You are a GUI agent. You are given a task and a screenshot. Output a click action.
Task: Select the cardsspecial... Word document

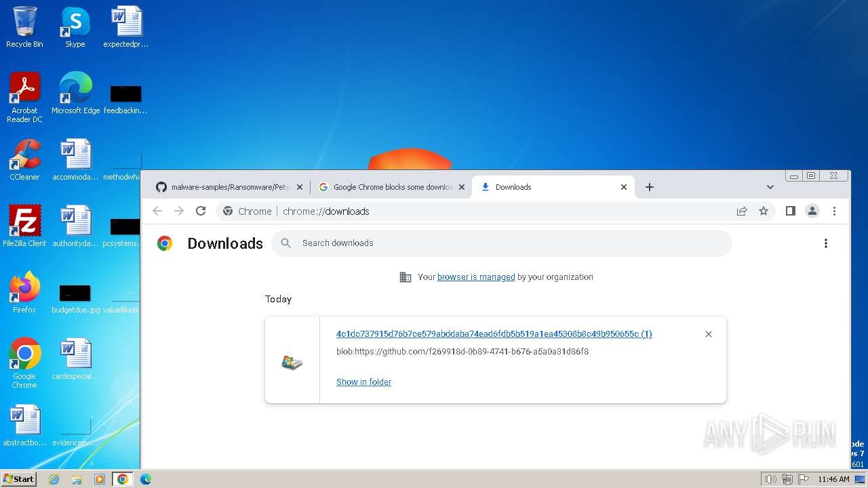coord(75,359)
